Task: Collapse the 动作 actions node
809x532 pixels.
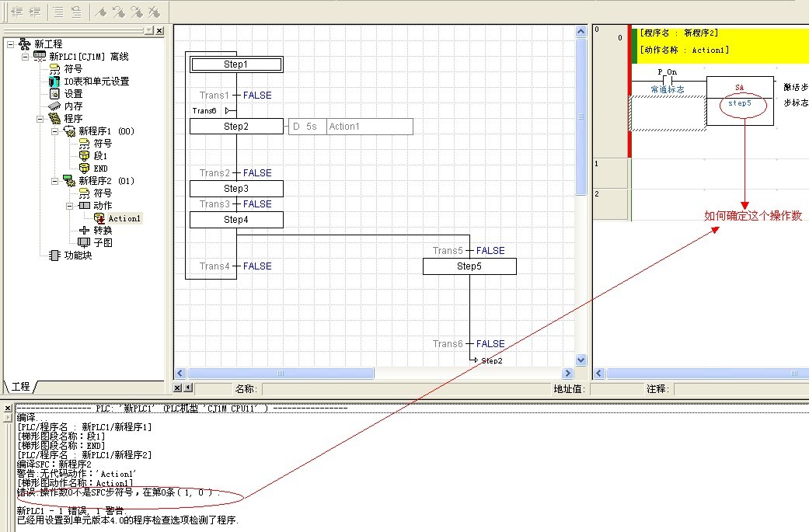Action: pyautogui.click(x=70, y=206)
